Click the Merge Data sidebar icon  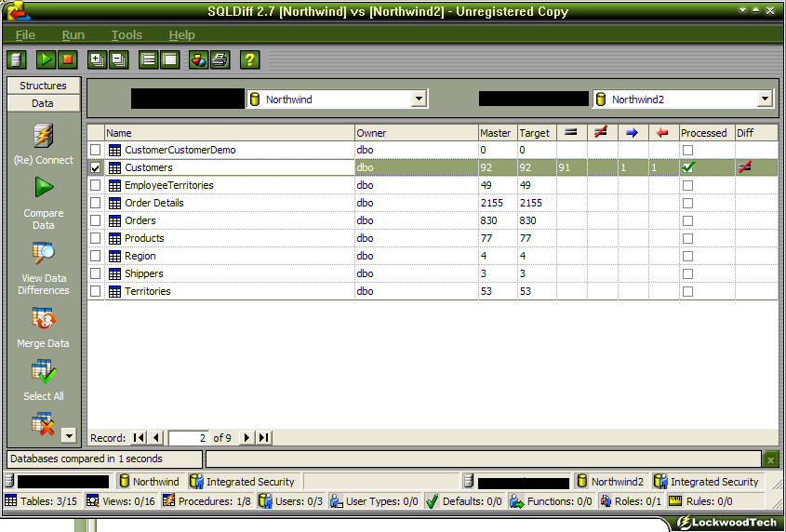(44, 318)
